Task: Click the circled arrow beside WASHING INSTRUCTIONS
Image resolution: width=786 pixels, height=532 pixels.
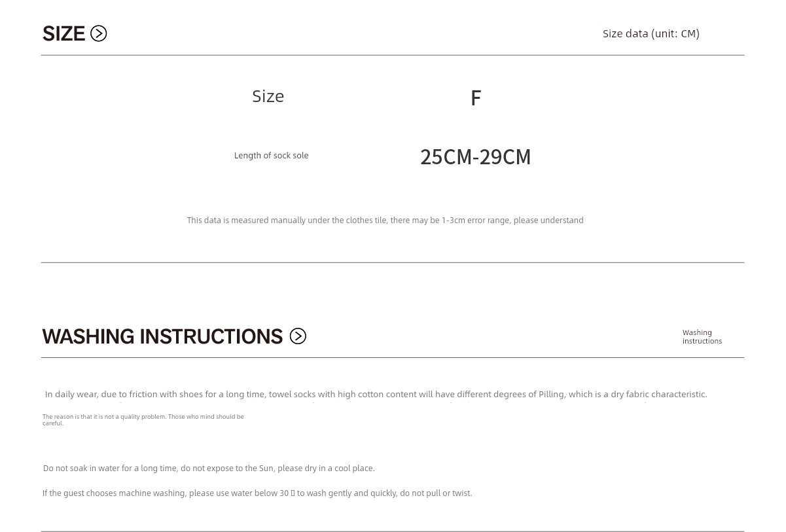Action: click(x=298, y=336)
